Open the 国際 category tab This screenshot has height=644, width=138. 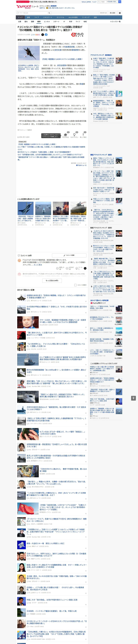point(32,21)
